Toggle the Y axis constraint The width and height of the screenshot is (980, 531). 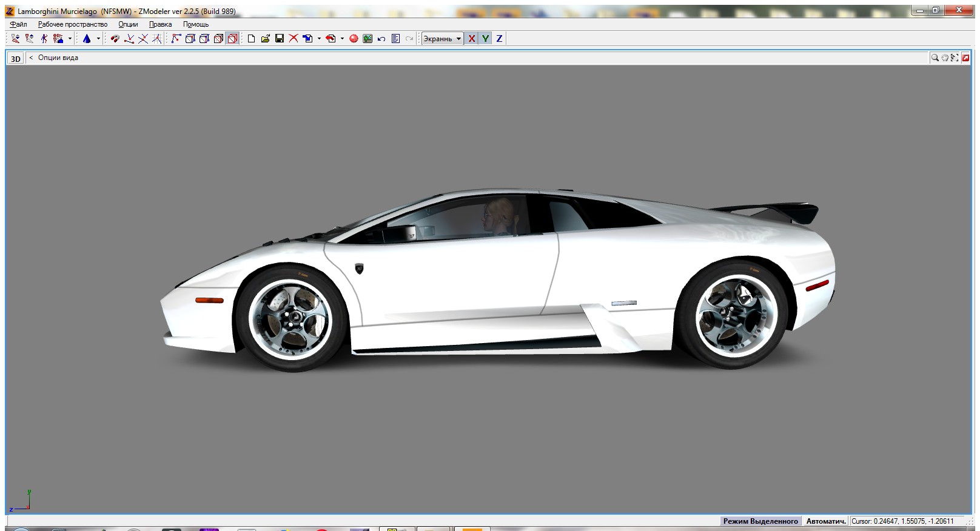coord(485,39)
